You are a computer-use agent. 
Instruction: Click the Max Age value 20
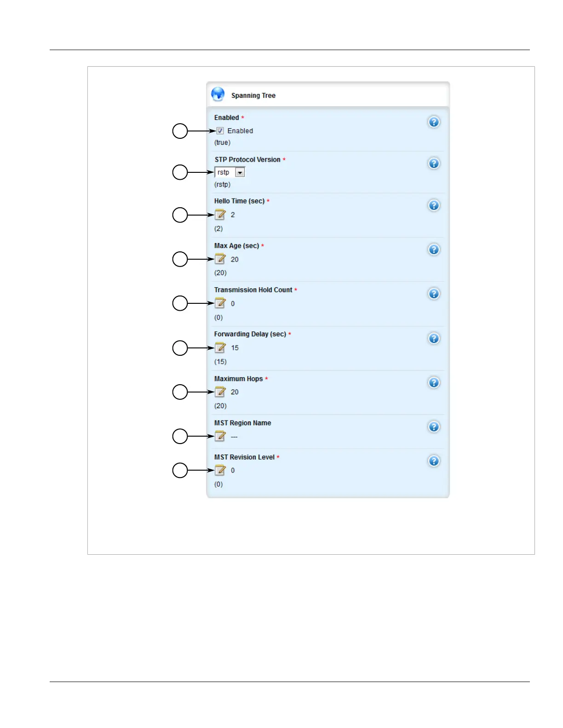pos(235,259)
